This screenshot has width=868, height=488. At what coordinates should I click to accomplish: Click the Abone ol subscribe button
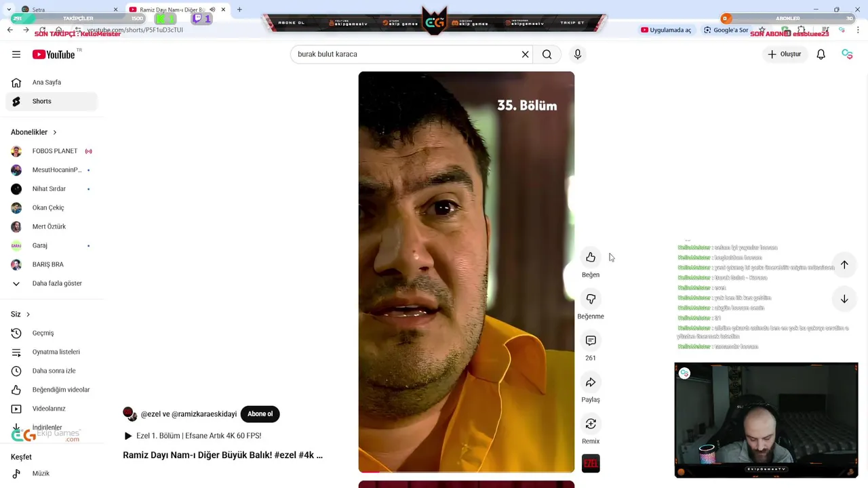[x=260, y=414]
